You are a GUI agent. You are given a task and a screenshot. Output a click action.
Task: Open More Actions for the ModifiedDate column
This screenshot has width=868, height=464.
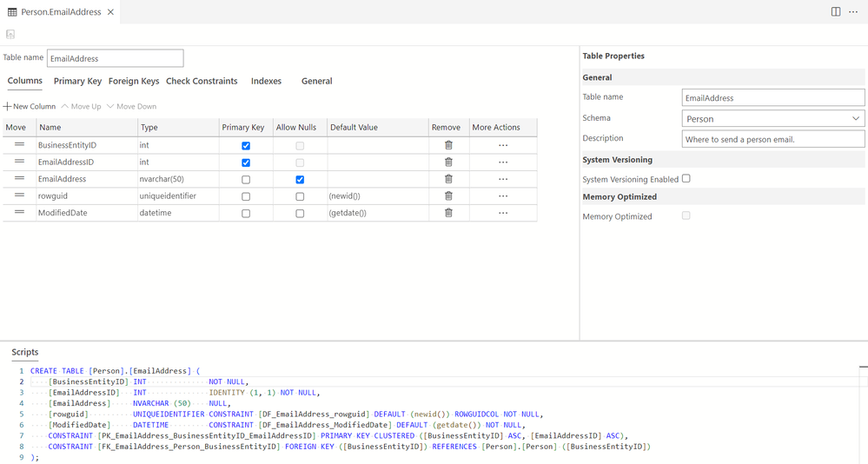coord(503,213)
